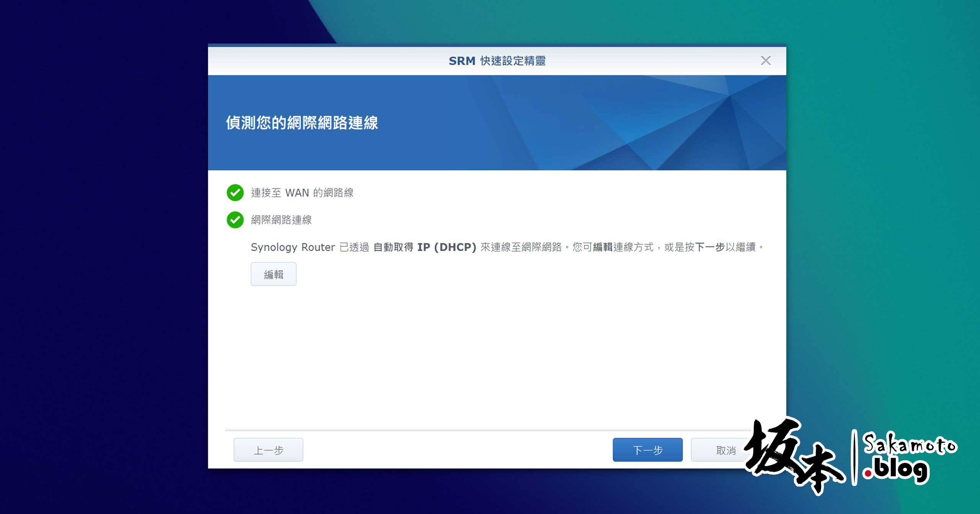Click the heading 偵測您的網際網路連線
Image resolution: width=980 pixels, height=514 pixels.
click(302, 123)
